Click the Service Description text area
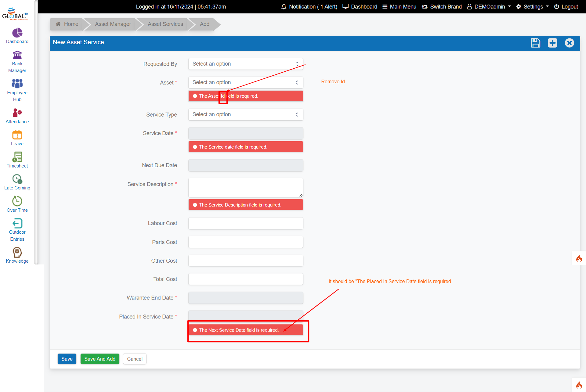 (245, 187)
